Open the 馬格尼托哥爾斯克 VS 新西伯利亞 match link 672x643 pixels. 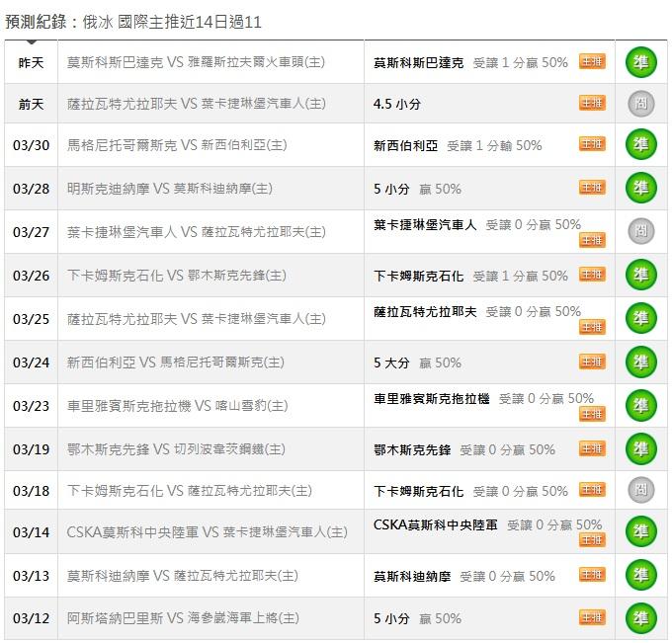177,145
